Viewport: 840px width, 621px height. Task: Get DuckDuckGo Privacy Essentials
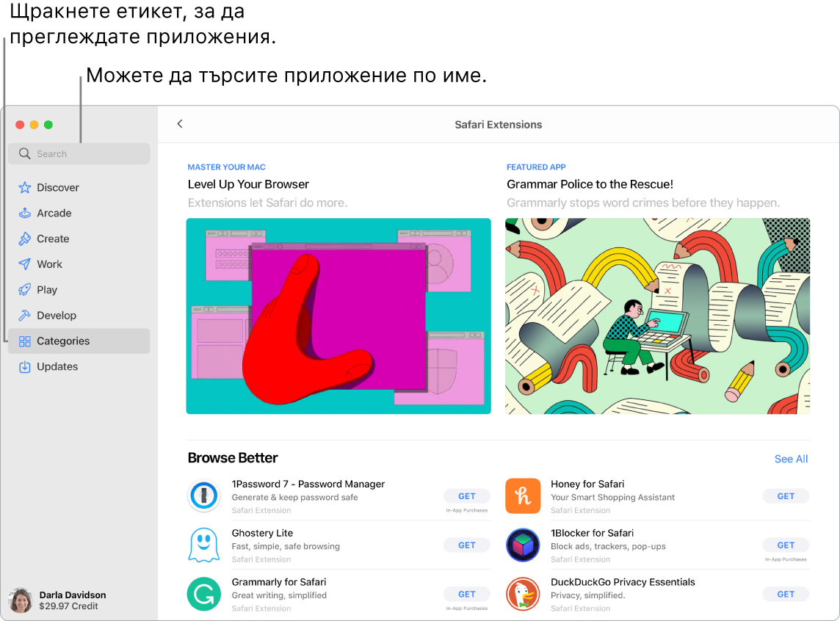point(786,594)
